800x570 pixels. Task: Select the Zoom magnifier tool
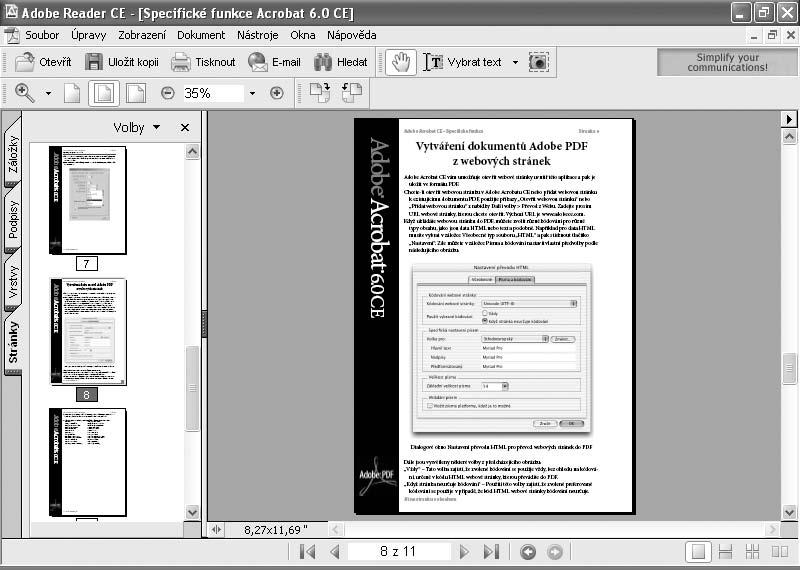coord(25,93)
